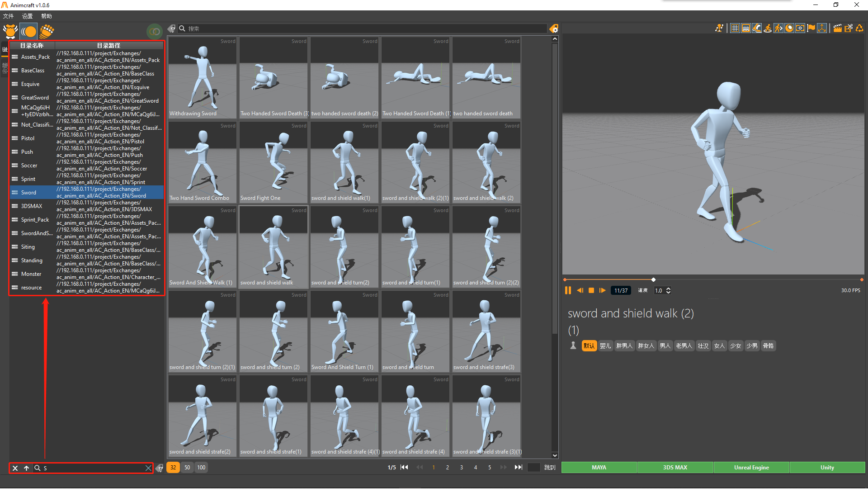The width and height of the screenshot is (868, 492).
Task: Click the orange flag marker icon
Action: [811, 28]
